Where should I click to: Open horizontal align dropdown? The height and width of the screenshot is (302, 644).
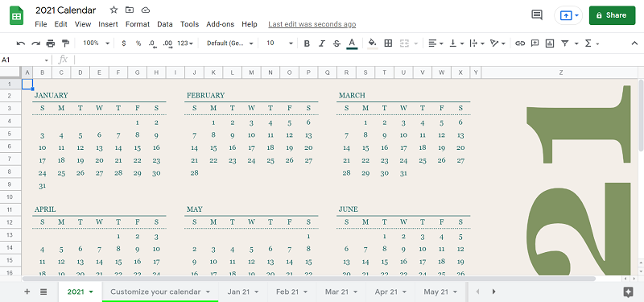coord(436,43)
